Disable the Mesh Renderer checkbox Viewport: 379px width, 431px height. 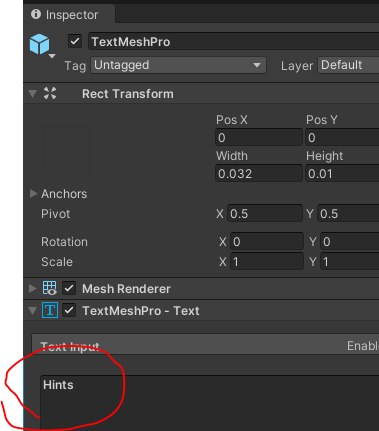pos(69,288)
